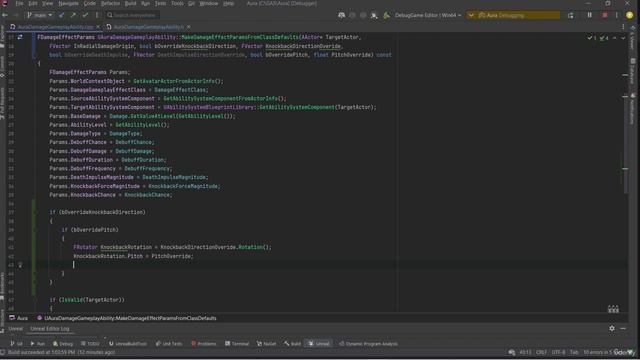Open the Tools menu
This screenshot has width=640, height=360.
(177, 3)
